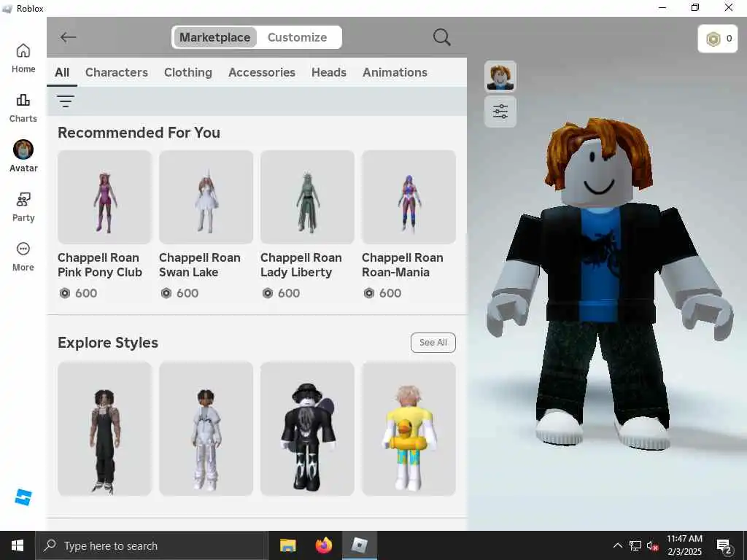Image resolution: width=747 pixels, height=560 pixels.
Task: Open the network tray icon
Action: pyautogui.click(x=635, y=545)
